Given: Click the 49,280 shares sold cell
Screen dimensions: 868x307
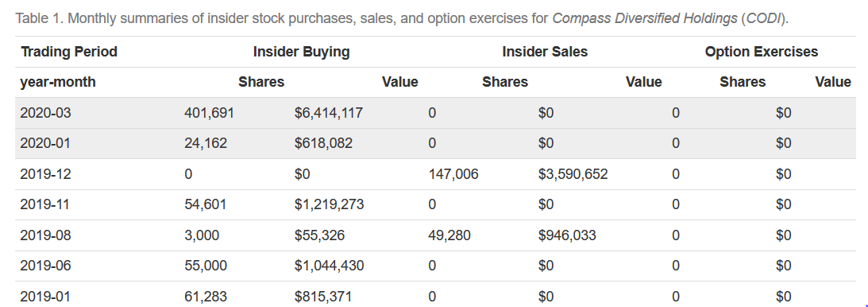Looking at the screenshot, I should [x=449, y=235].
